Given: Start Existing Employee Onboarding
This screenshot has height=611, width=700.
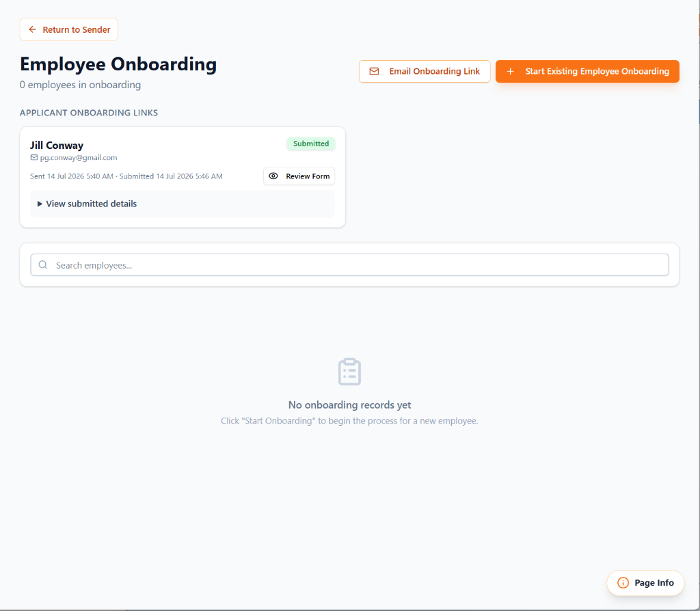Looking at the screenshot, I should [x=587, y=71].
